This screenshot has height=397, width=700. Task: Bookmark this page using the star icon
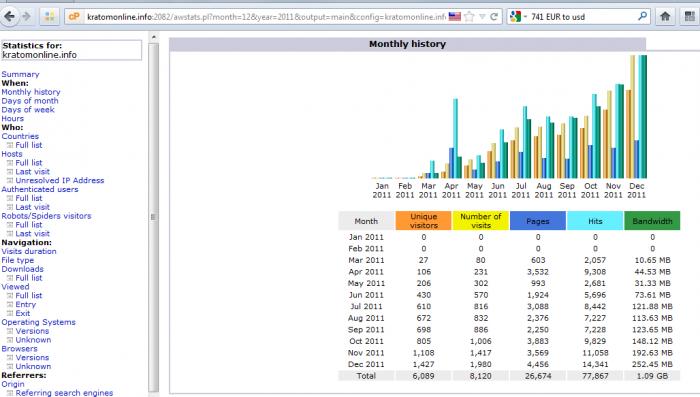coord(469,17)
